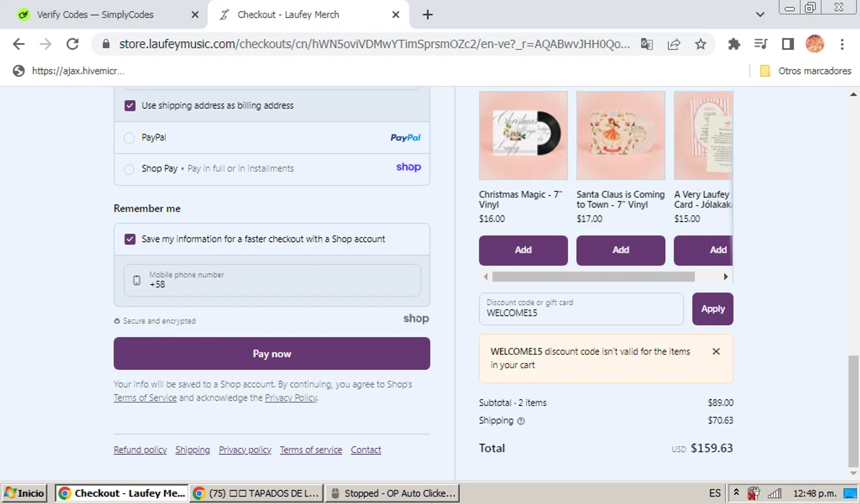Open the Chrome three-dot menu
Image resolution: width=860 pixels, height=504 pixels.
(x=842, y=44)
